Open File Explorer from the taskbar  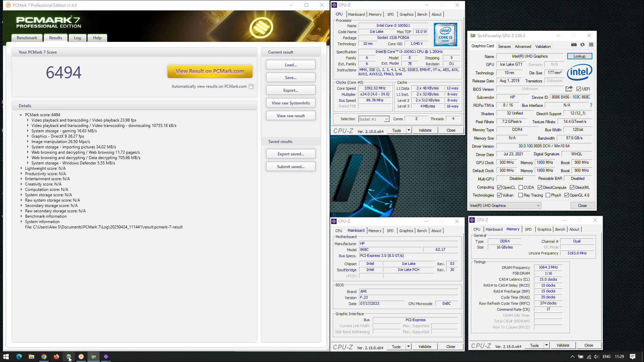click(x=32, y=357)
